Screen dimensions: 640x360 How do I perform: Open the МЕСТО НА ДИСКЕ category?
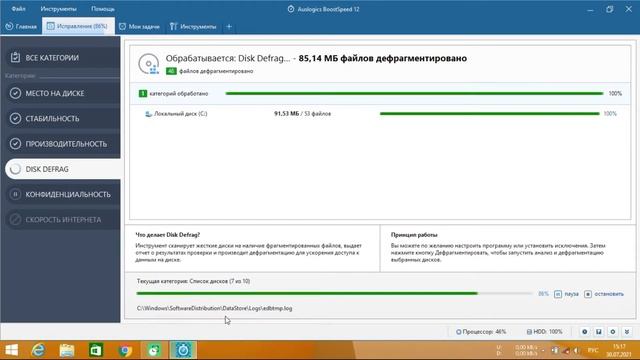point(62,93)
